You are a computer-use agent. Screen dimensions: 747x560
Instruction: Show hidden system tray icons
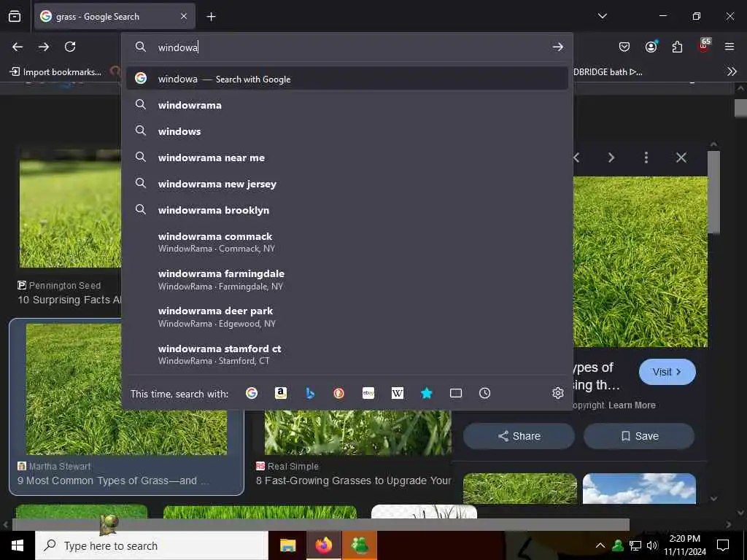click(x=600, y=545)
